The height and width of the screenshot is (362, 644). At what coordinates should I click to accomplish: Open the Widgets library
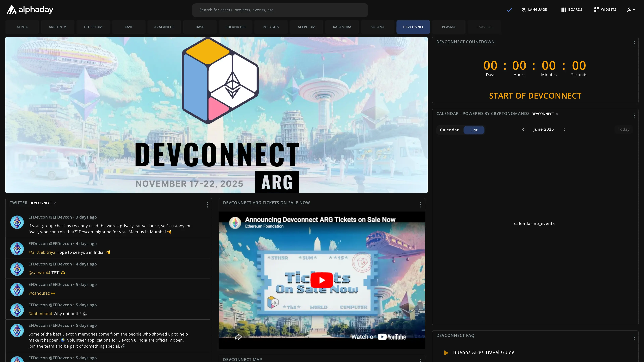605,10
